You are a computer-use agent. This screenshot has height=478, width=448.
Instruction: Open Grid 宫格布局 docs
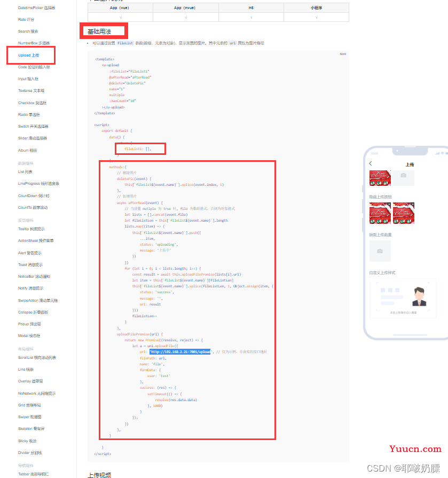click(29, 405)
